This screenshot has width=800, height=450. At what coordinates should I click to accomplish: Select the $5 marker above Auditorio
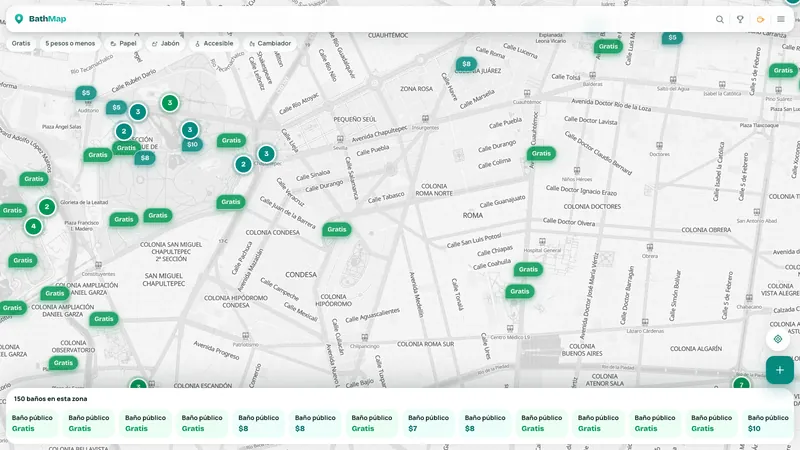(x=86, y=93)
